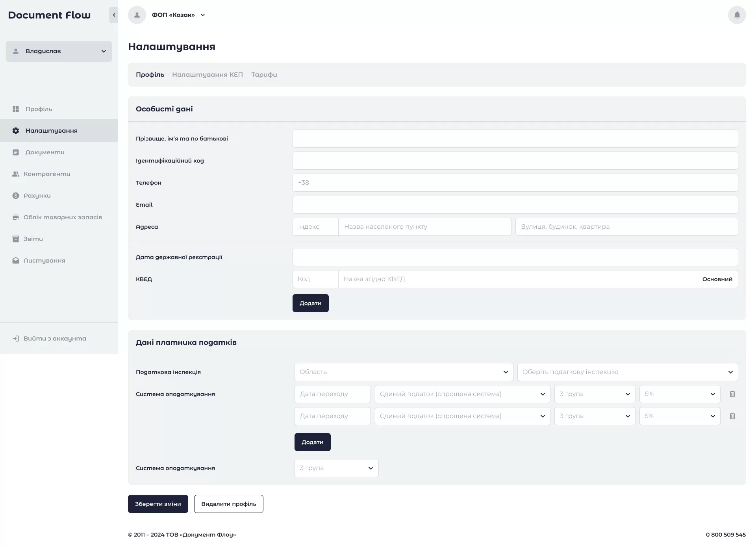Screen dimensions: 756x548
Task: Focus the Індекс address field
Action: (315, 227)
